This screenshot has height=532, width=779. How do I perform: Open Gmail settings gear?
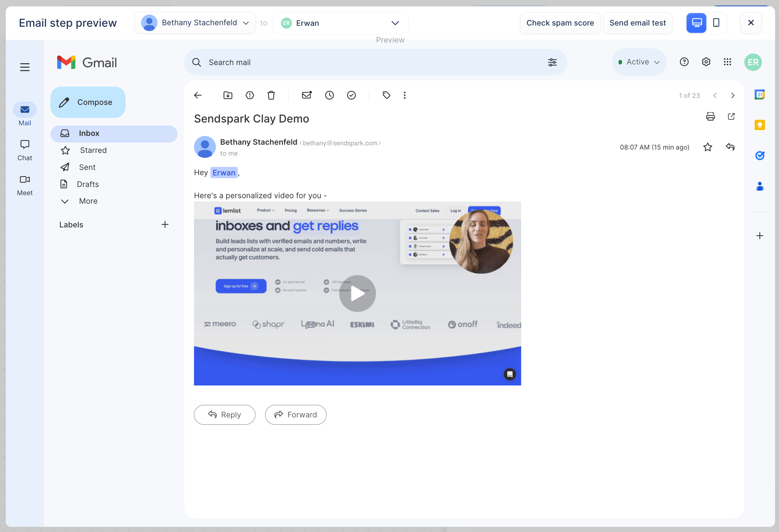pos(706,62)
